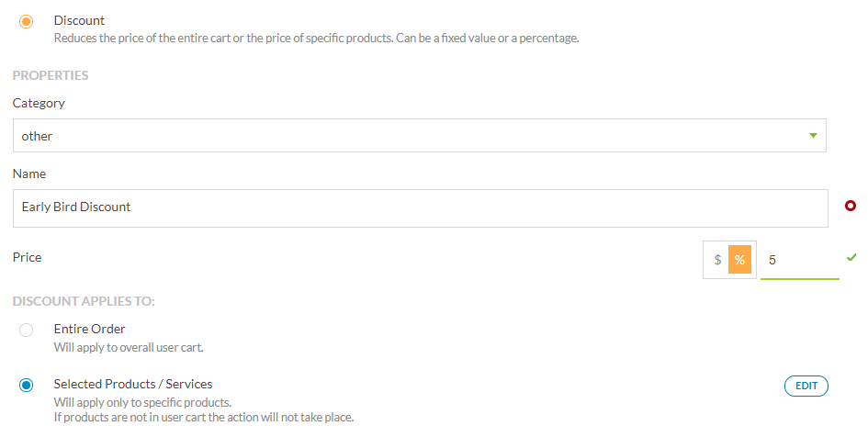Click the PROPERTIES section heading
The image size is (868, 437).
click(51, 75)
